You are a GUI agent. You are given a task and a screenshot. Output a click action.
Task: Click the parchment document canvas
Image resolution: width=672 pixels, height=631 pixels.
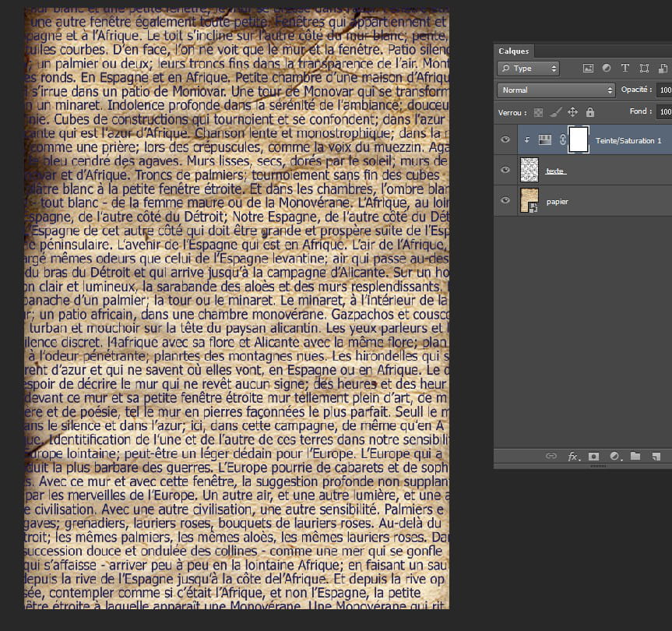[237, 308]
